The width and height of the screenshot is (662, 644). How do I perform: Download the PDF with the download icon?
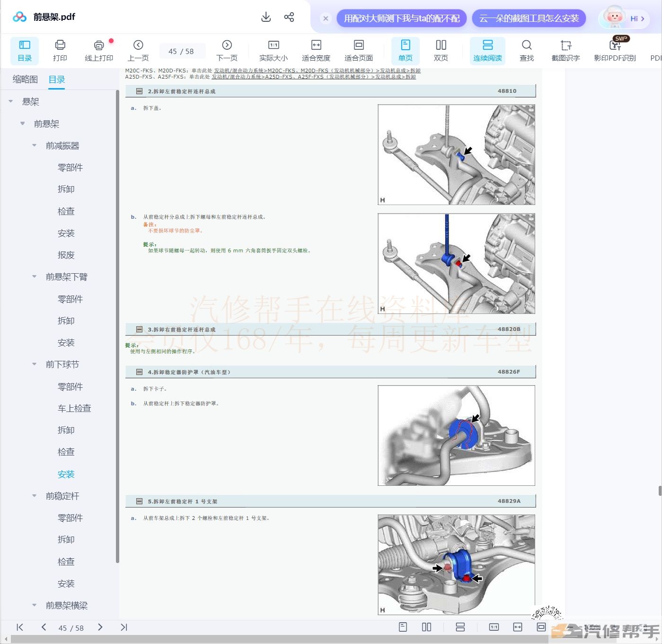(x=266, y=17)
